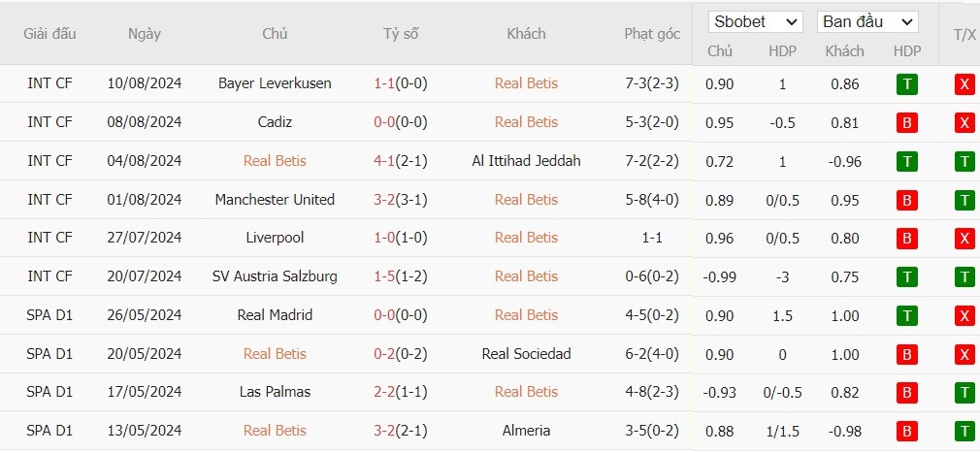Screen dimensions: 980x453
Task: Click the Real Betis link in the 04/08/2024 row
Action: (x=275, y=161)
